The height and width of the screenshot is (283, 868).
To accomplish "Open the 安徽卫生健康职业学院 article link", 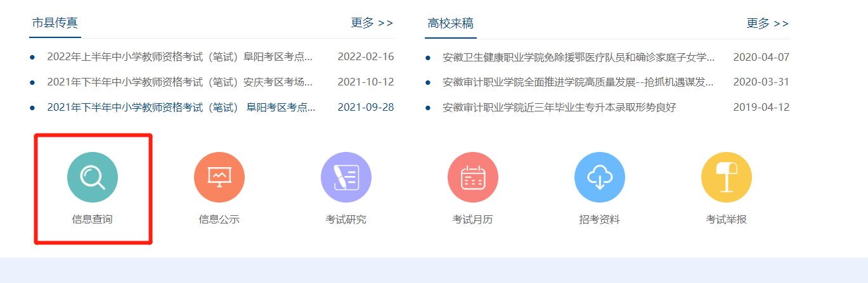I will 578,58.
